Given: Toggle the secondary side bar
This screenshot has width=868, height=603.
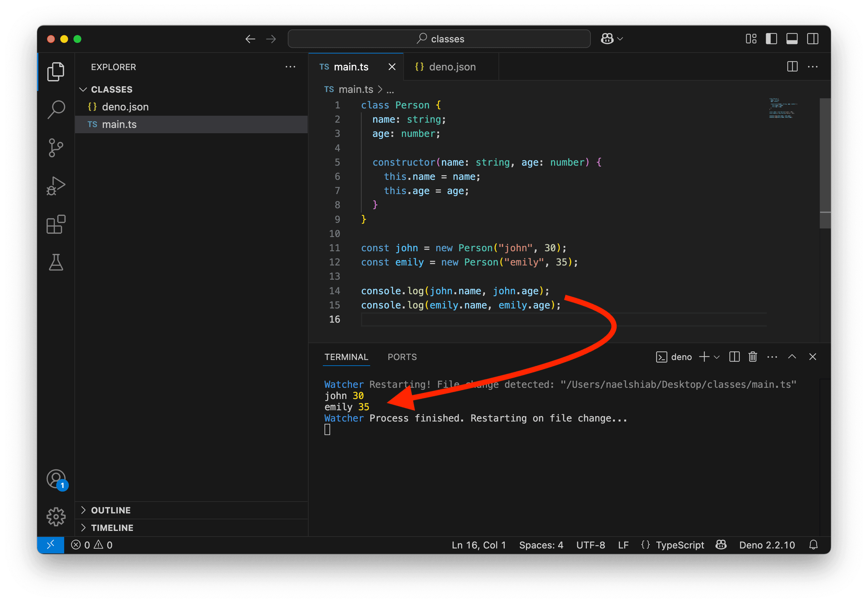Looking at the screenshot, I should pyautogui.click(x=812, y=39).
